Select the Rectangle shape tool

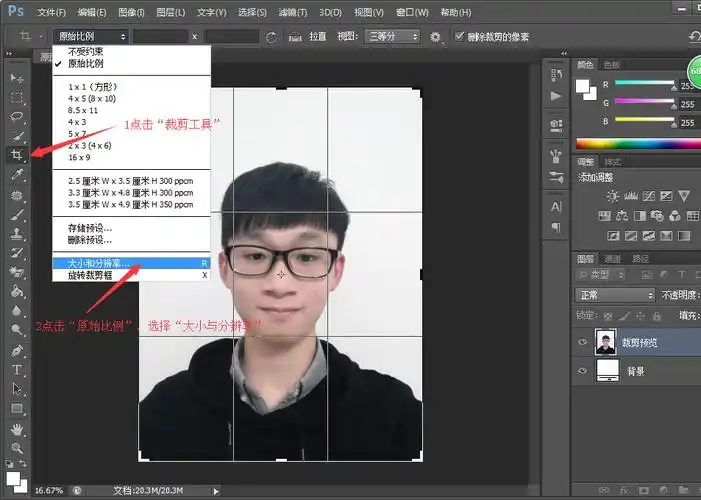17,408
